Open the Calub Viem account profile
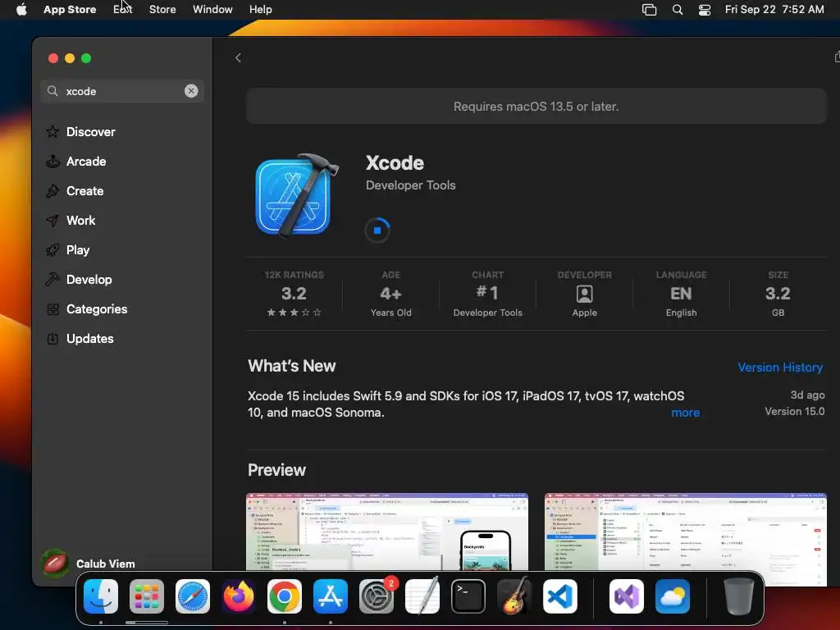 (x=89, y=564)
